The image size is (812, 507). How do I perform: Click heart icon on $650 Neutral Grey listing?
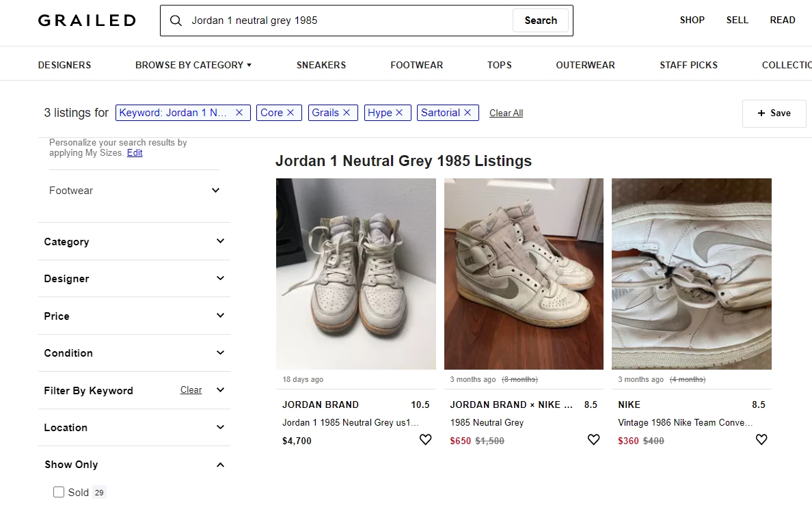[x=593, y=440]
